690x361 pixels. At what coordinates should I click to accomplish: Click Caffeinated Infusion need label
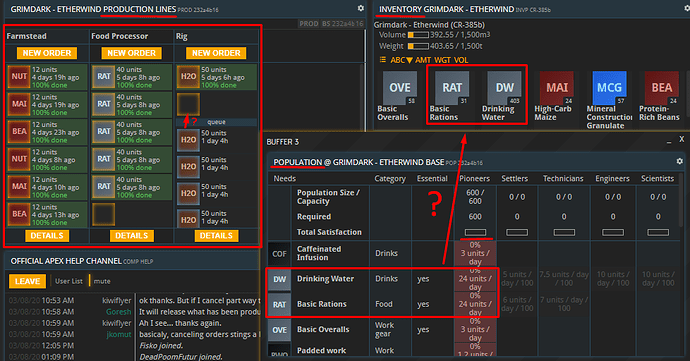319,253
